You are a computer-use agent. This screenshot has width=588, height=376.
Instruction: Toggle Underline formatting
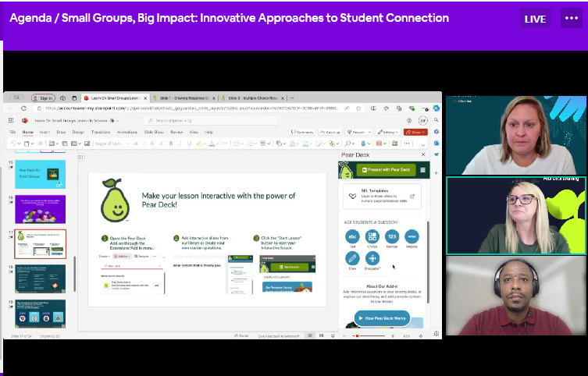[x=189, y=144]
